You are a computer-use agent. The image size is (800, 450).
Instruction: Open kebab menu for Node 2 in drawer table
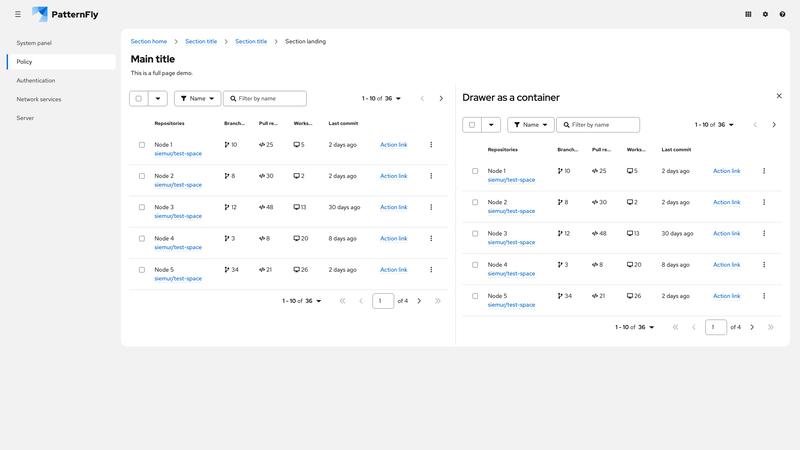[x=764, y=203]
